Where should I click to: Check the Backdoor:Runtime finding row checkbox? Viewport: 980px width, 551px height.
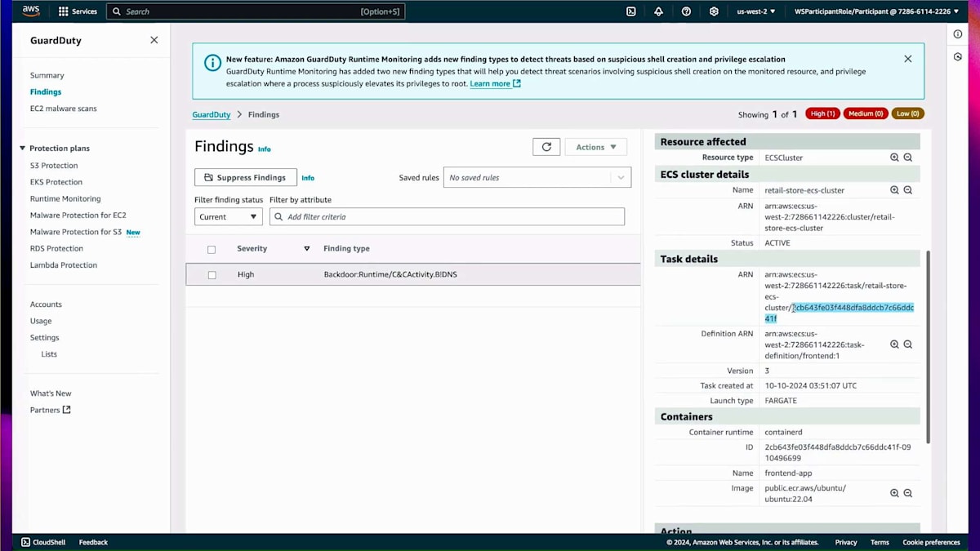tap(212, 275)
